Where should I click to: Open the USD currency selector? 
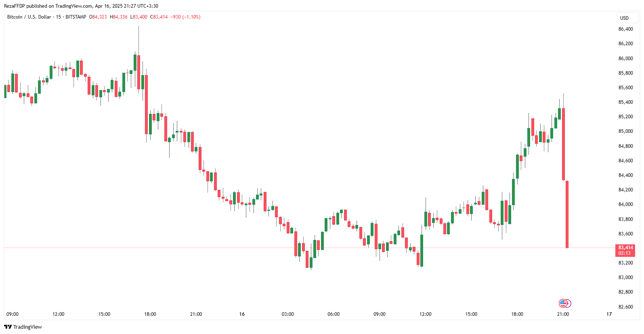pyautogui.click(x=624, y=18)
